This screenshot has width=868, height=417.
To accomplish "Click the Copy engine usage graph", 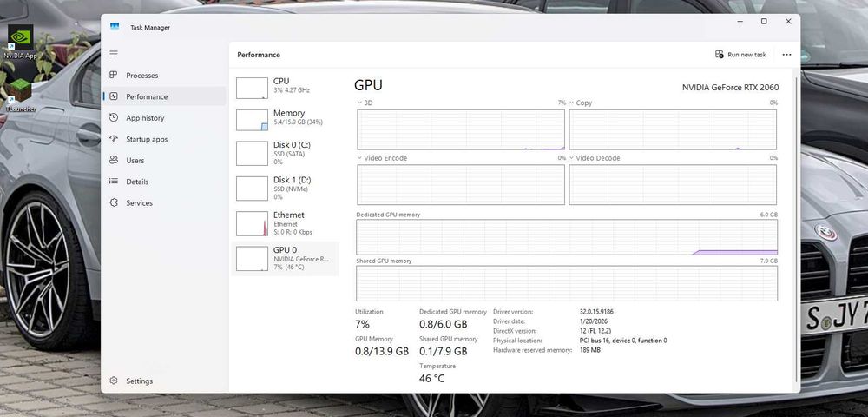I will point(673,129).
